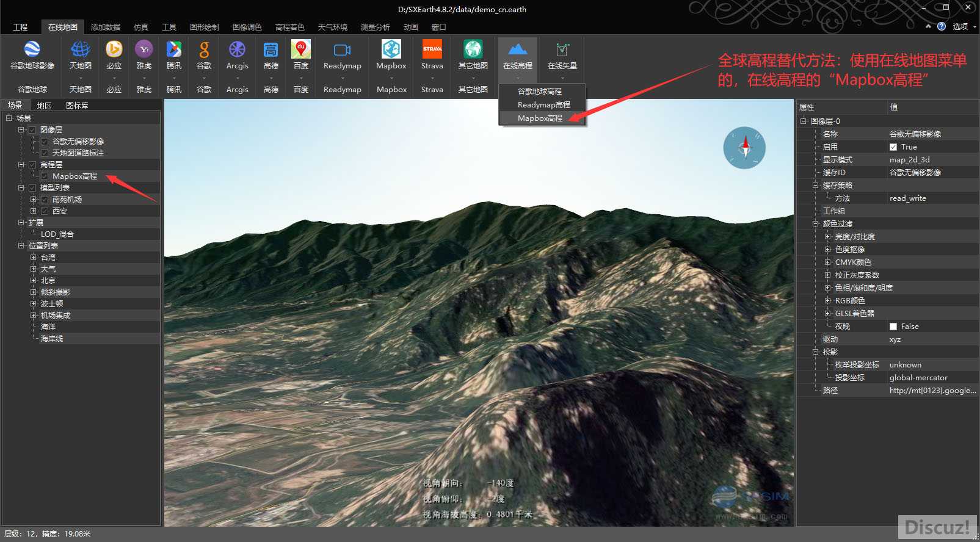Select the 百度 map icon

tap(301, 49)
